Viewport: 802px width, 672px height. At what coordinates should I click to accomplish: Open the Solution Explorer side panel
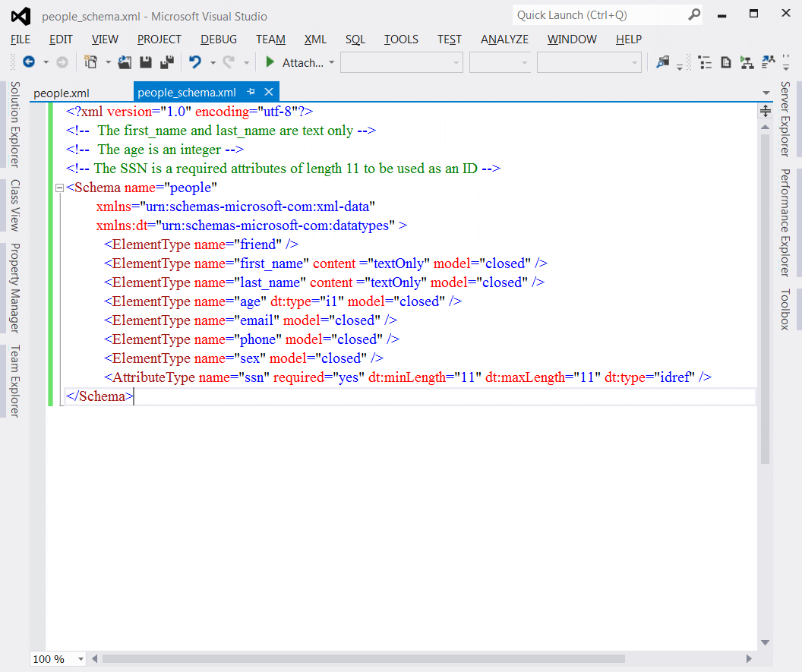tap(15, 125)
